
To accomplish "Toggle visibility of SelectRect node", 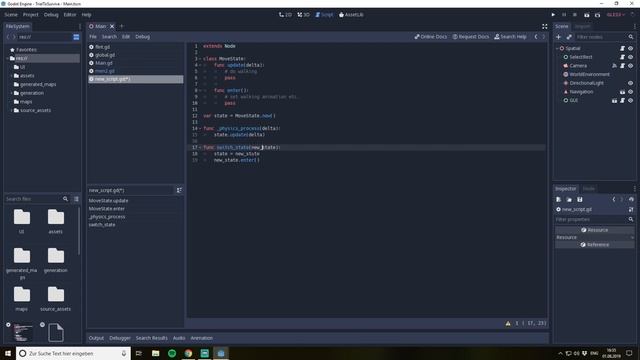I will click(631, 57).
